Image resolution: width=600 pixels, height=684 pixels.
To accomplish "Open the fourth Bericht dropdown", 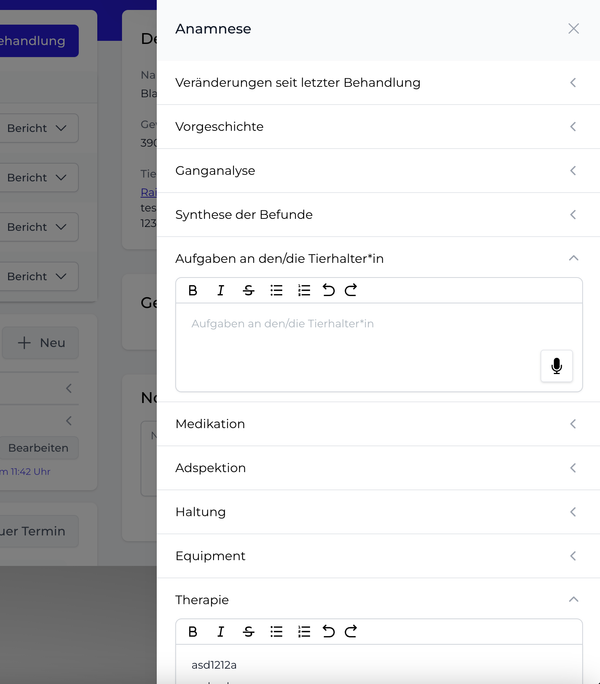I will click(38, 276).
